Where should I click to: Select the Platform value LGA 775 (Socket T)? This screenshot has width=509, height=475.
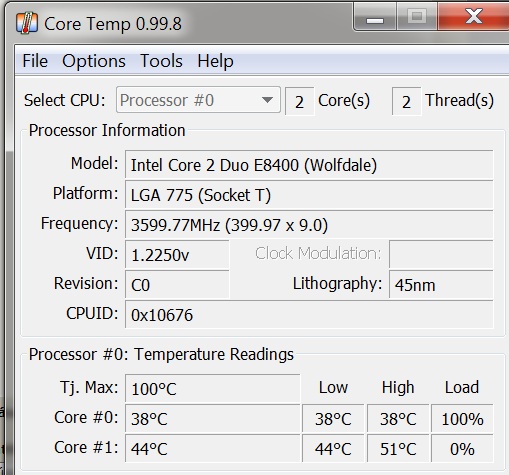[309, 194]
